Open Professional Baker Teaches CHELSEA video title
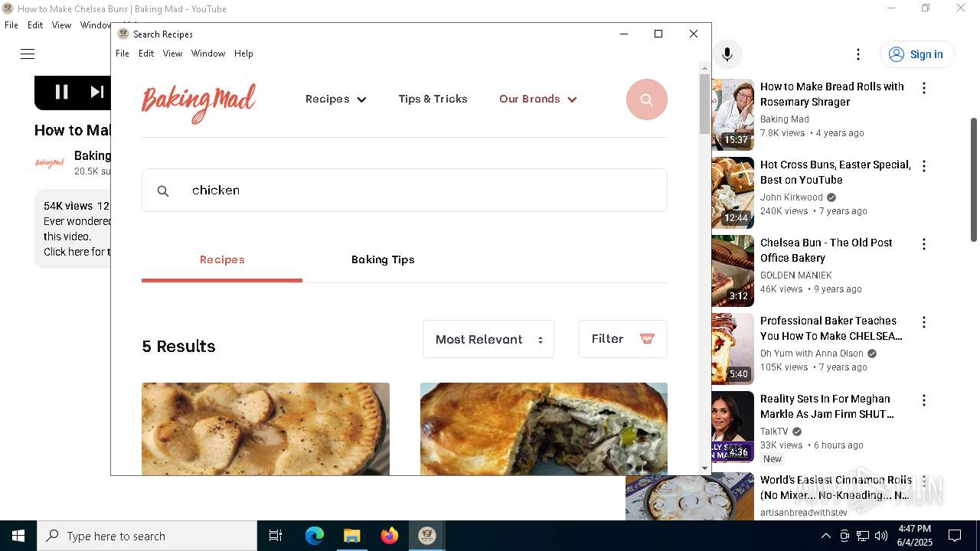 [831, 328]
